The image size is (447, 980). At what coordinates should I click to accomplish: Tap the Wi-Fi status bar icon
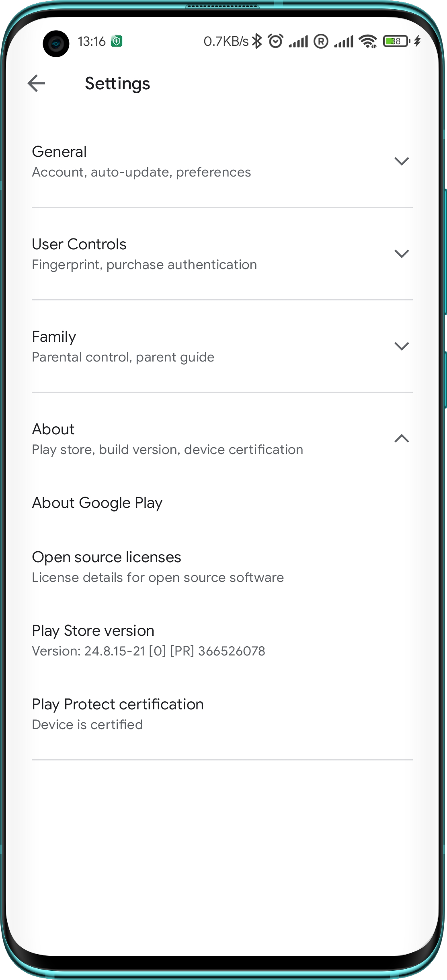point(368,41)
